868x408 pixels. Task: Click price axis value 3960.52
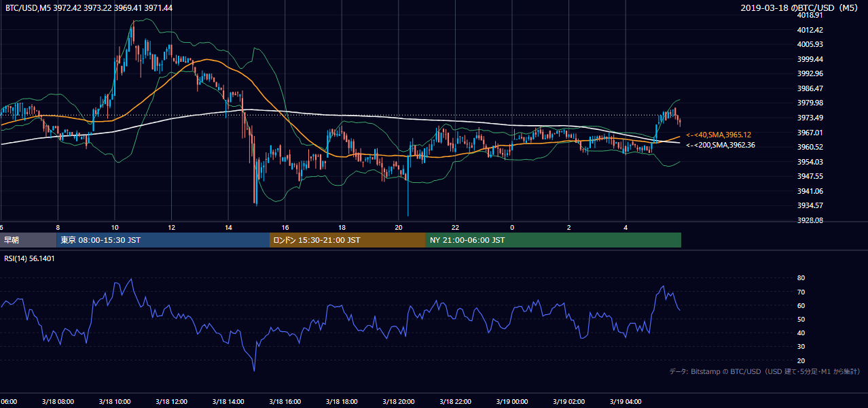[810, 147]
